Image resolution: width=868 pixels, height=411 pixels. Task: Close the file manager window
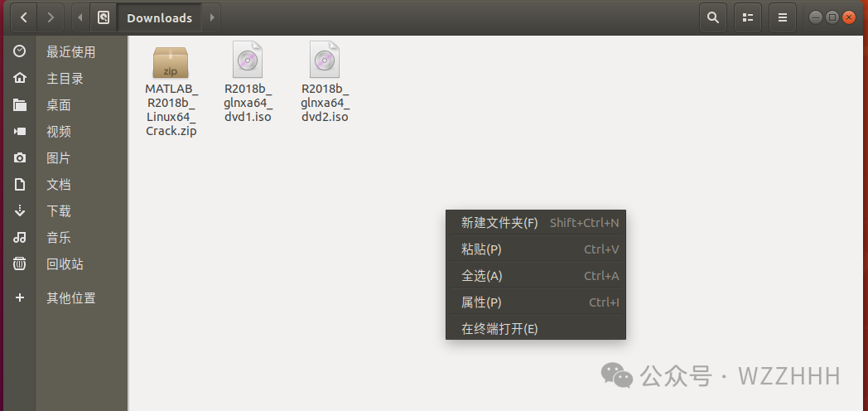(x=849, y=17)
